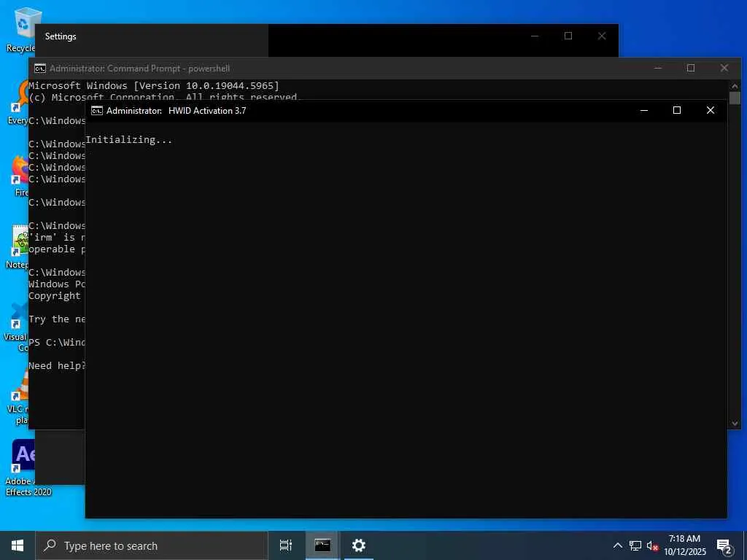The height and width of the screenshot is (560, 747).
Task: Click the Command Prompt scrollbar thumb
Action: pyautogui.click(x=735, y=98)
